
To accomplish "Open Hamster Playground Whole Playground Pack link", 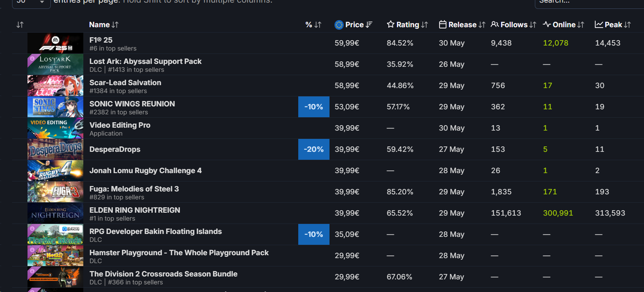I will (x=179, y=253).
